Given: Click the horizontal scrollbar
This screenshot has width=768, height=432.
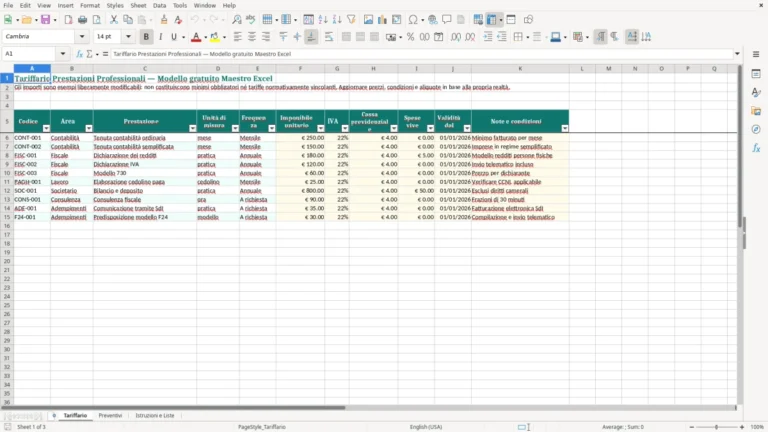Looking at the screenshot, I should [172, 408].
